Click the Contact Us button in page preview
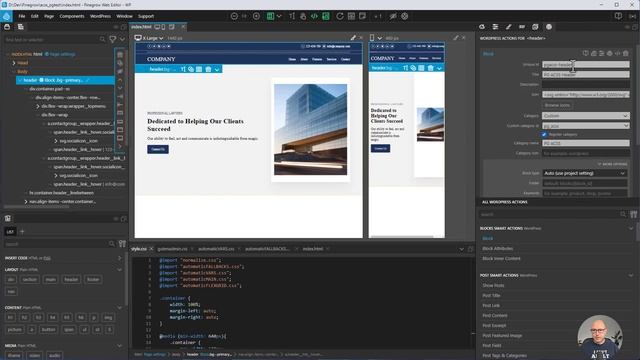 pyautogui.click(x=158, y=149)
